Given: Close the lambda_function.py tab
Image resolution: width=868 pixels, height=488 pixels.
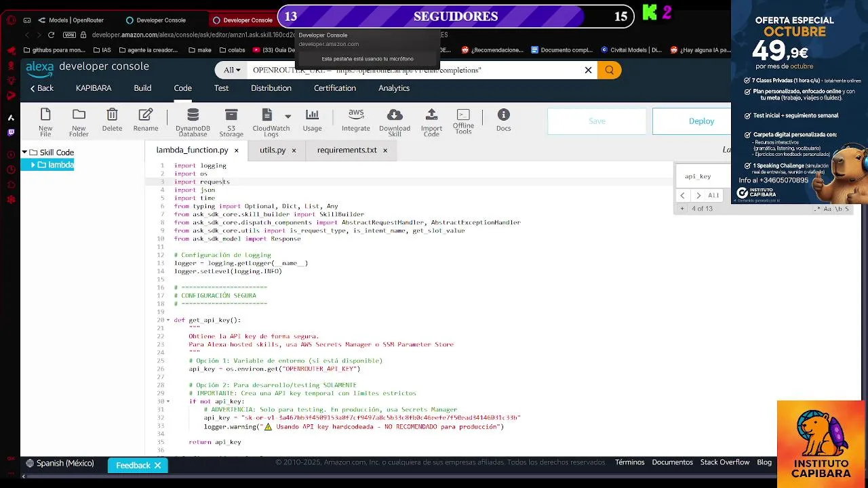Looking at the screenshot, I should [x=237, y=150].
